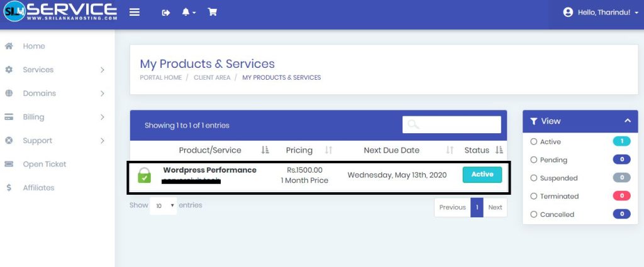Open the notifications bell icon
Screen dimensions: 644x267
(x=187, y=13)
